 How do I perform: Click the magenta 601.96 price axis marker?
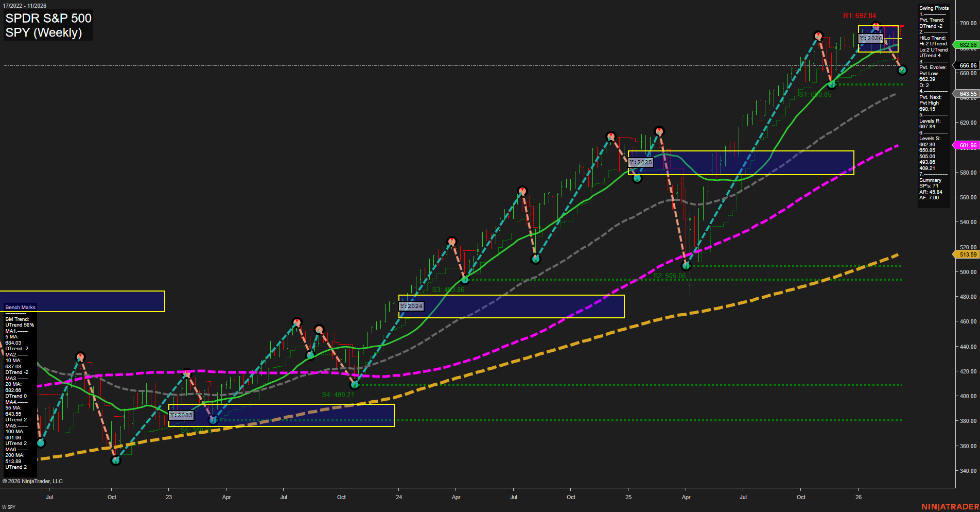968,145
